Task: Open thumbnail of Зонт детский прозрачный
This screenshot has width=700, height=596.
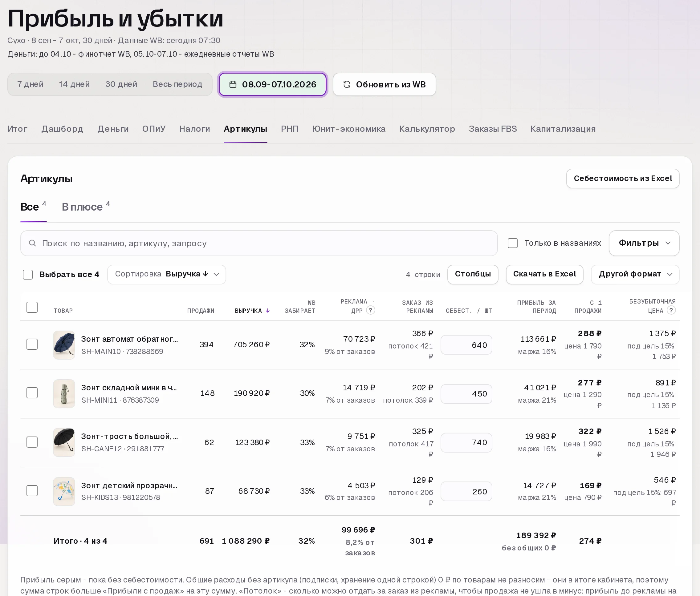Action: (64, 491)
